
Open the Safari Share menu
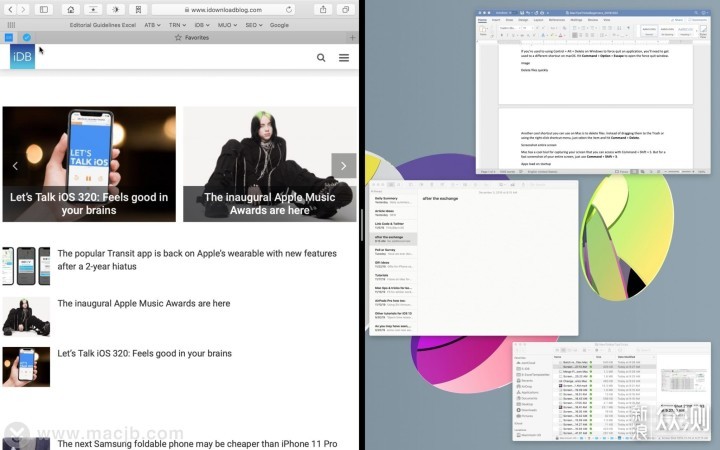(x=323, y=9)
